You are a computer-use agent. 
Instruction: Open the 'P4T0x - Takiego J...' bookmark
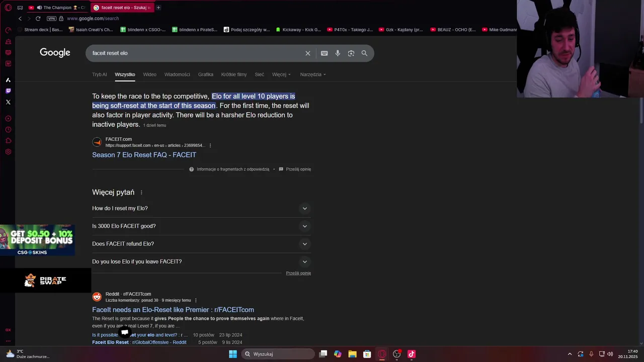tap(350, 30)
